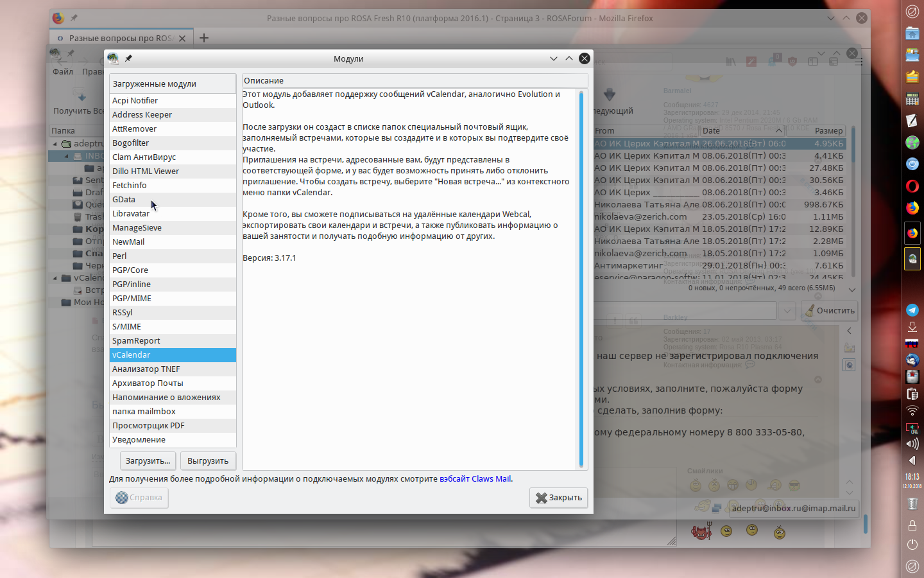Insert the red devil smiley in forum editor
Screen dimensions: 924x578
click(701, 532)
